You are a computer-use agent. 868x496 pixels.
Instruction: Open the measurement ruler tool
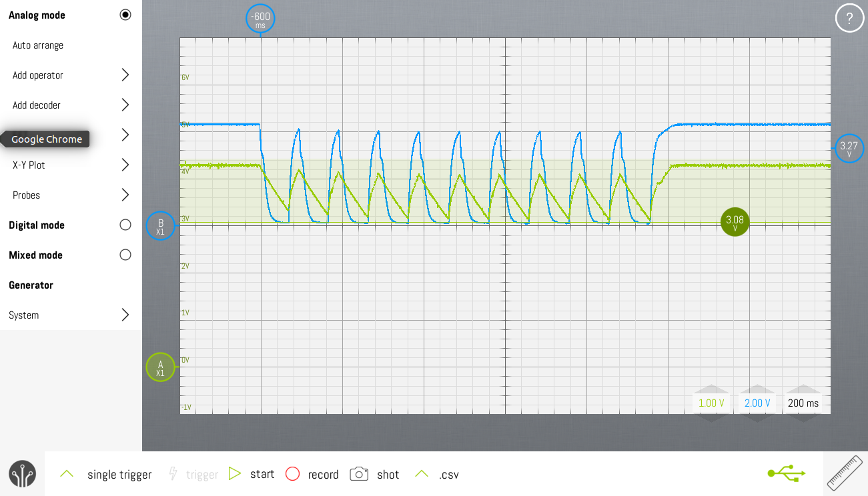click(x=845, y=473)
